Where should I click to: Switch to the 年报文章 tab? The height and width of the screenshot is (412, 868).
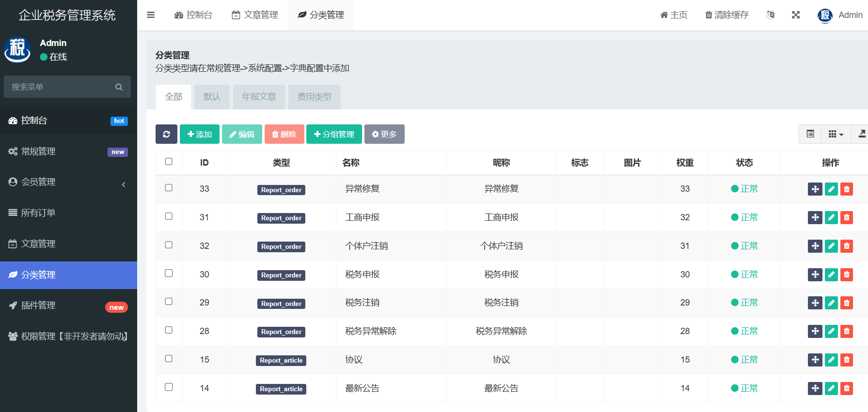click(x=259, y=97)
